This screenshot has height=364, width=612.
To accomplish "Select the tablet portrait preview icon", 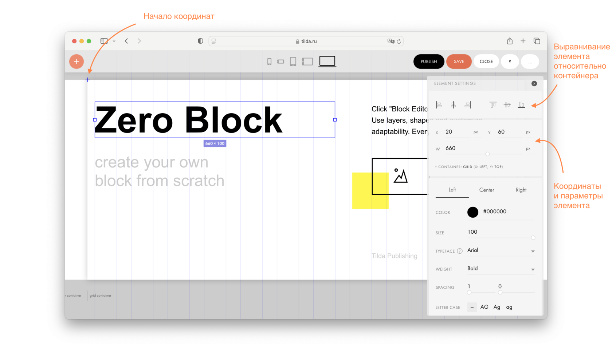I will pos(293,61).
